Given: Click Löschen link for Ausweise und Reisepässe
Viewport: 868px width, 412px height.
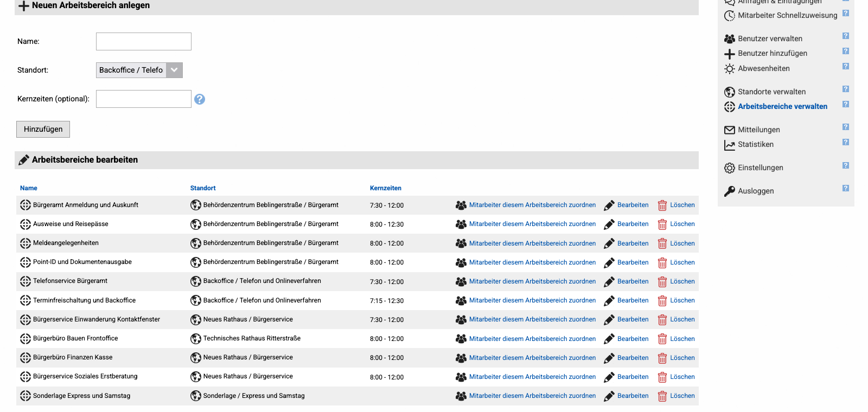Looking at the screenshot, I should [x=682, y=224].
